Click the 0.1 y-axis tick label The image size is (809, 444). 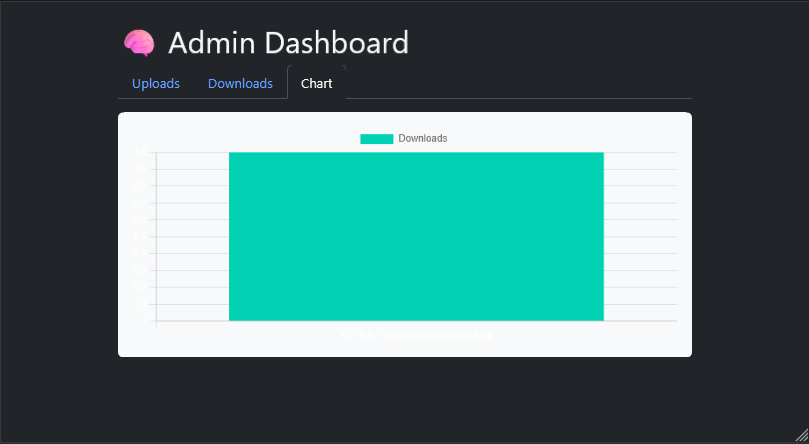[141, 304]
